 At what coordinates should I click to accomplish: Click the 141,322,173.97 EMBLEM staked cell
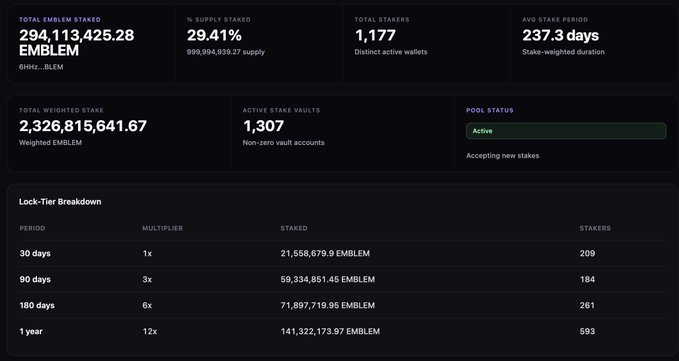click(330, 331)
